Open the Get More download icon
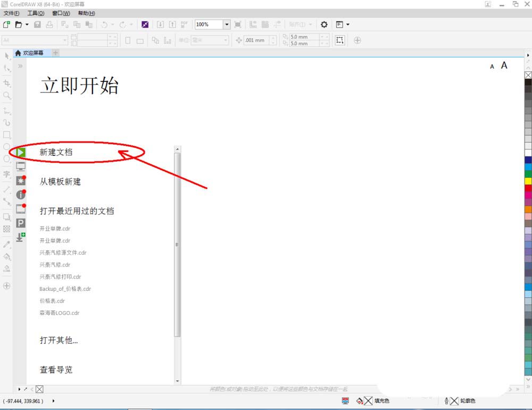The height and width of the screenshot is (410, 532). (21, 237)
